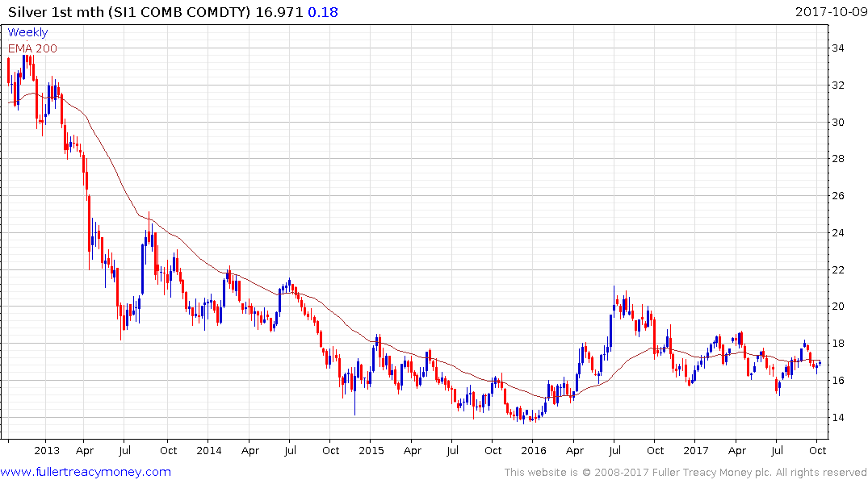Open the www.fullertreacymoney.com link
This screenshot has height=484, width=868.
pos(86,472)
